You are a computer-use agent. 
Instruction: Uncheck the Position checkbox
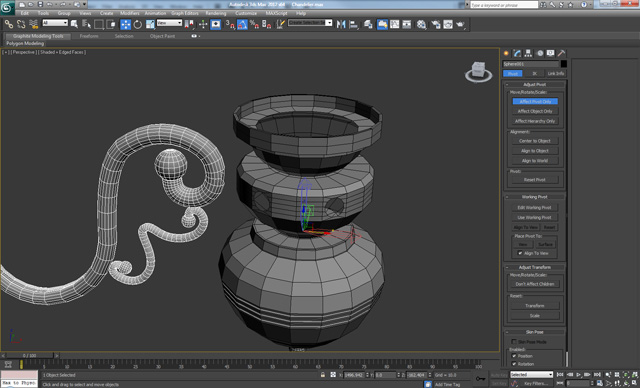pyautogui.click(x=513, y=356)
